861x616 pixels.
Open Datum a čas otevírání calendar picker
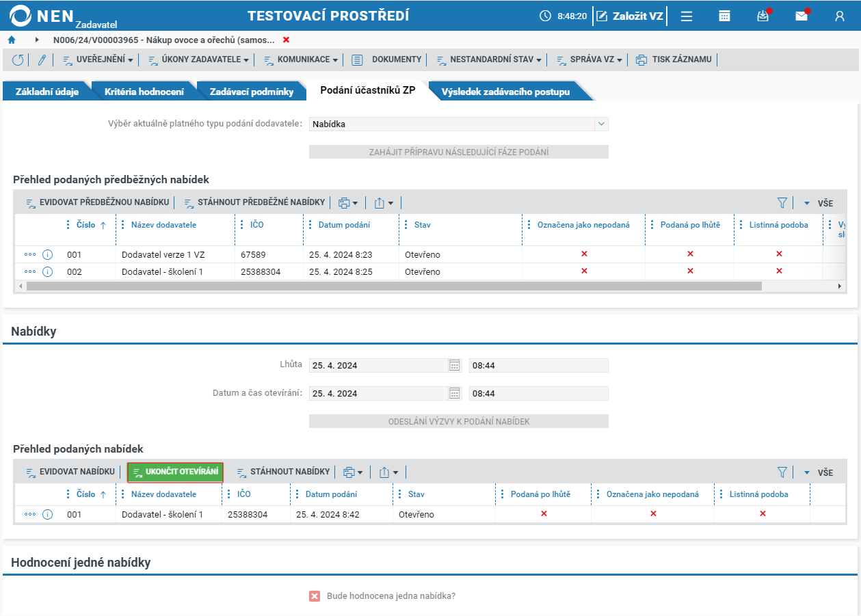coord(455,393)
